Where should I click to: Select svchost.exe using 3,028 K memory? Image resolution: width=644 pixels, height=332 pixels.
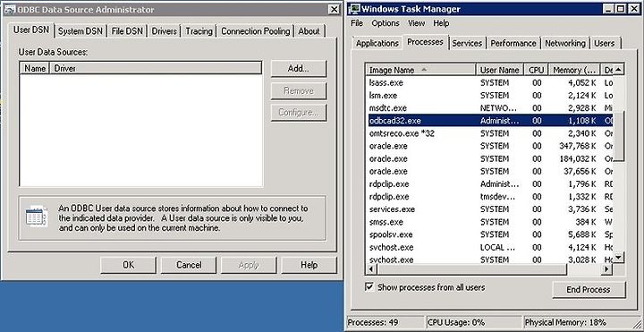[x=489, y=260]
